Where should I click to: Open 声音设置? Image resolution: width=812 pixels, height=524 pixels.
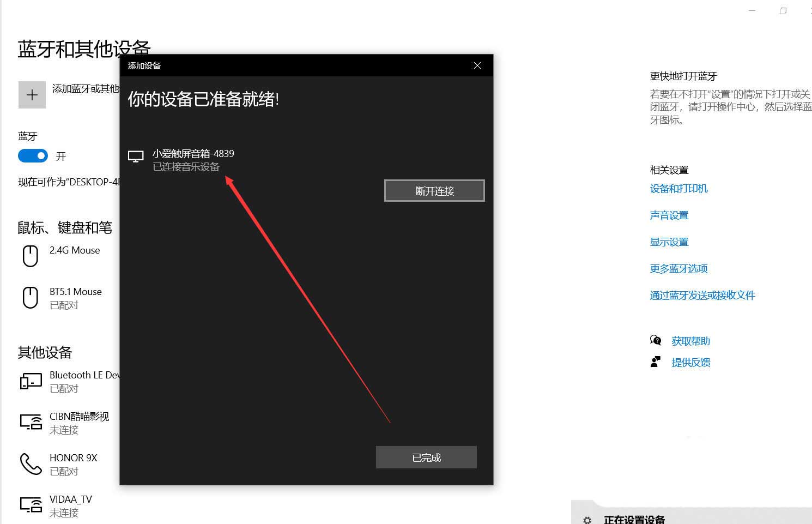coord(669,215)
